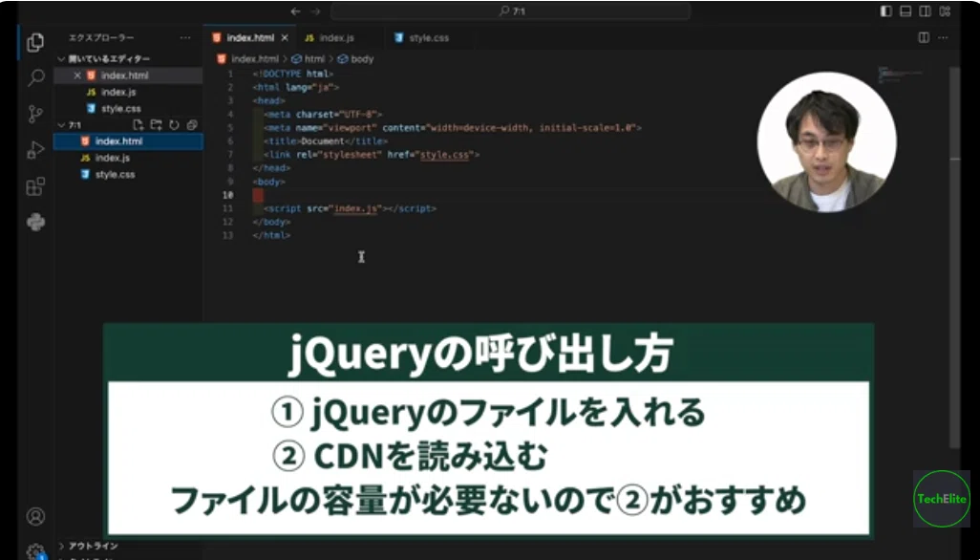Image resolution: width=980 pixels, height=560 pixels.
Task: Create a new folder in the 7:1 folder
Action: pyautogui.click(x=157, y=125)
